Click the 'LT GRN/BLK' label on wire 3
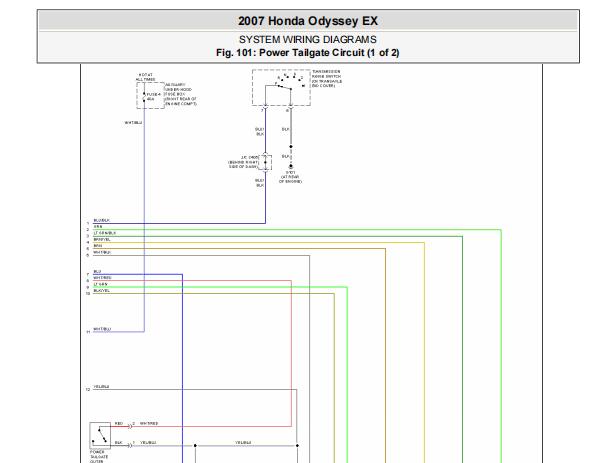The height and width of the screenshot is (463, 603). tap(105, 233)
